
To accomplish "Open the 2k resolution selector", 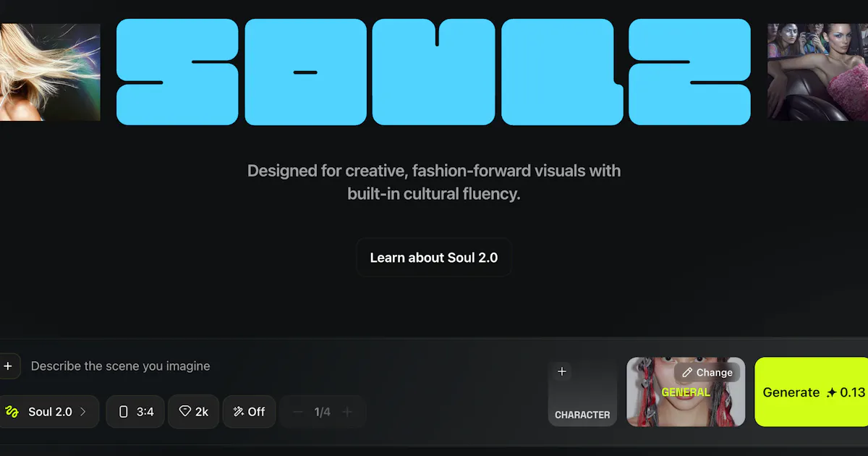I will [194, 412].
